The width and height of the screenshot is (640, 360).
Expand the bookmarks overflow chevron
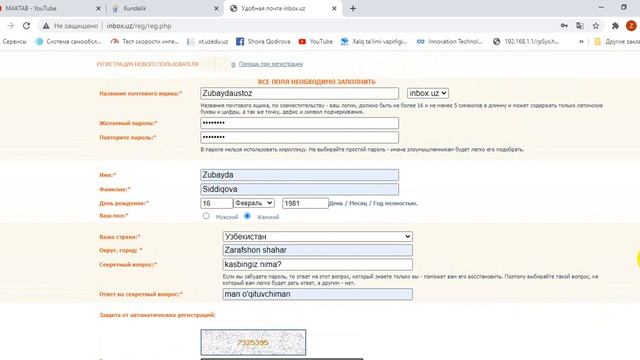pos(581,42)
